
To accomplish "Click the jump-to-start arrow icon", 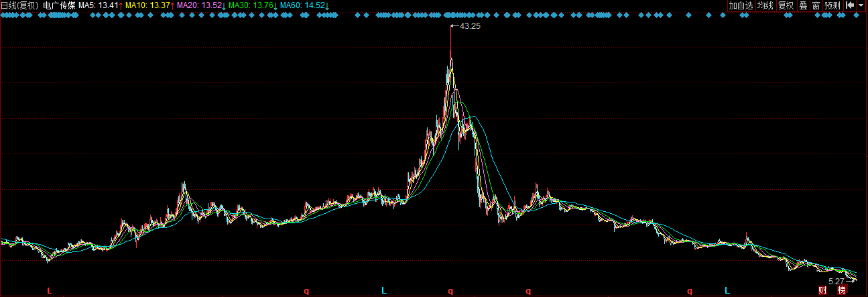I will click(x=850, y=5).
